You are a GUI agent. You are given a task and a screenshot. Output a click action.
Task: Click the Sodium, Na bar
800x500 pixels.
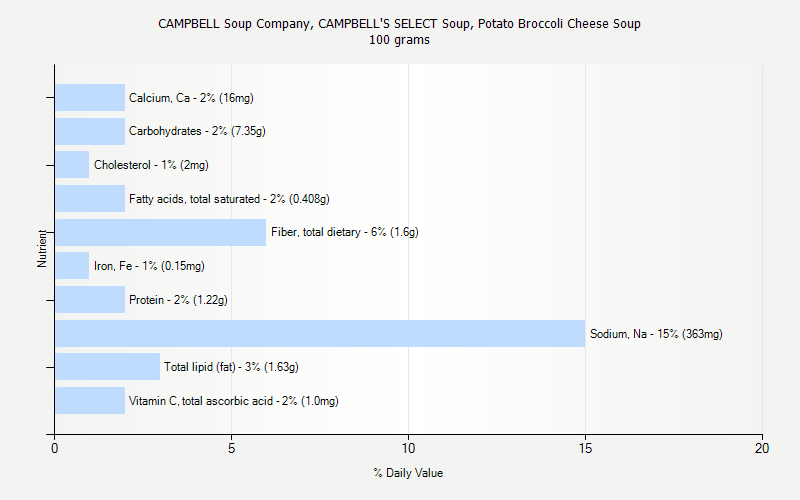(320, 333)
